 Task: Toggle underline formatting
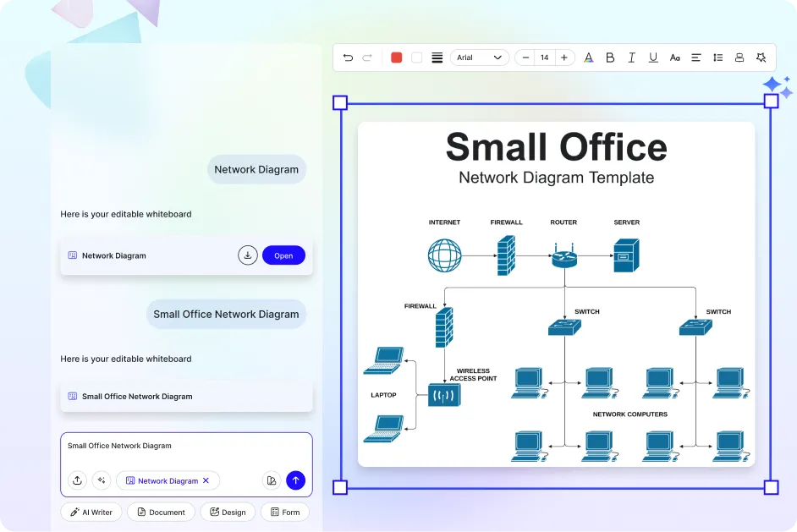(x=653, y=58)
